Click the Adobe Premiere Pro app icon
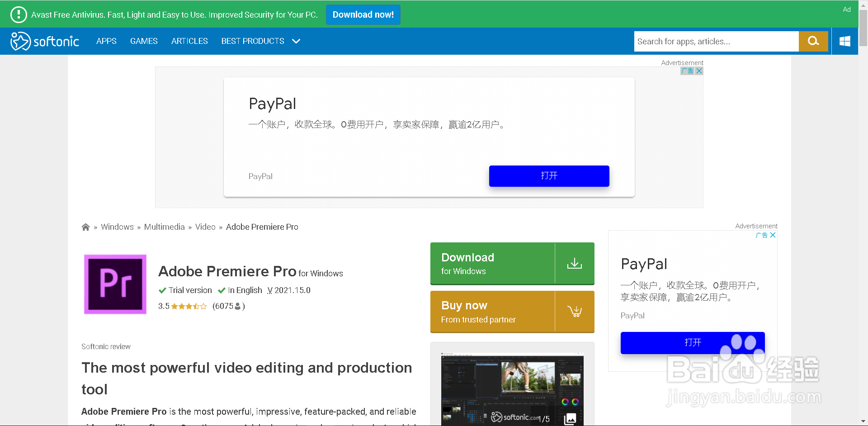The width and height of the screenshot is (868, 426). point(115,284)
